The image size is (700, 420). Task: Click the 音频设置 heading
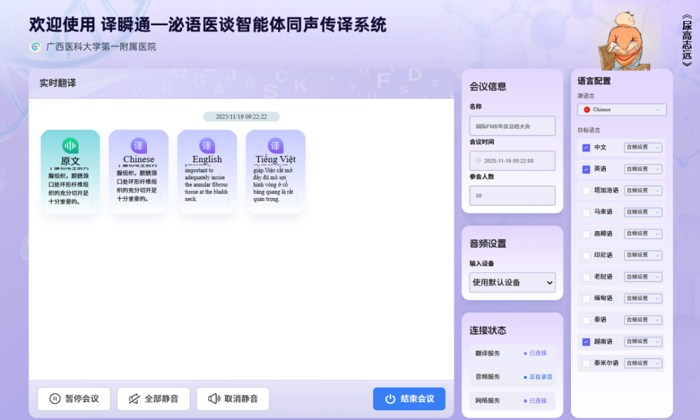pos(488,244)
